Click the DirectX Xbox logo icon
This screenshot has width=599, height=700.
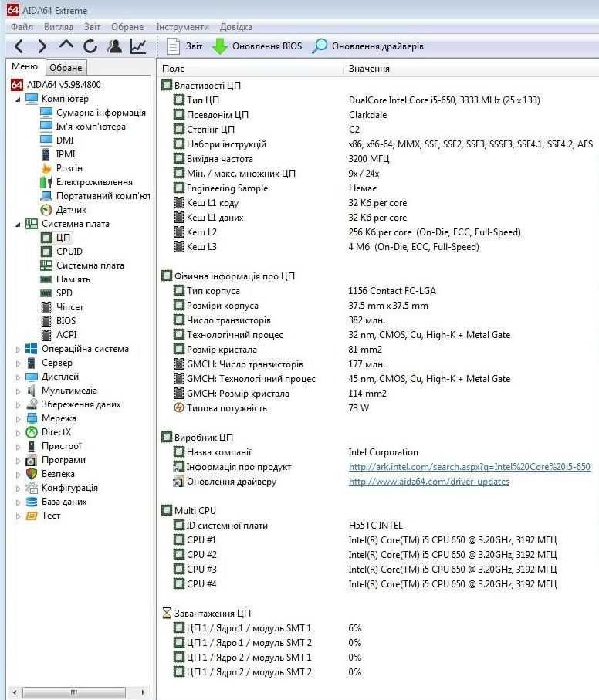pyautogui.click(x=32, y=432)
